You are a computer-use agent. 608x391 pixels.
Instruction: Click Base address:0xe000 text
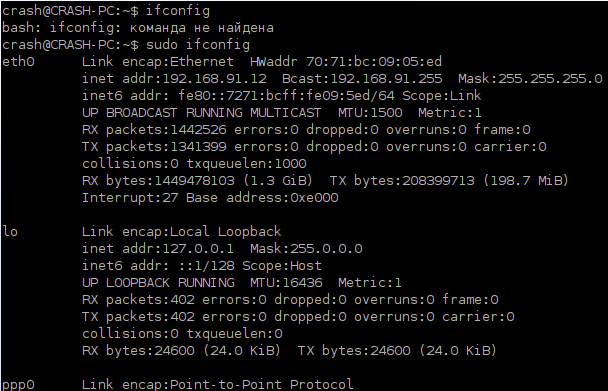(262, 198)
